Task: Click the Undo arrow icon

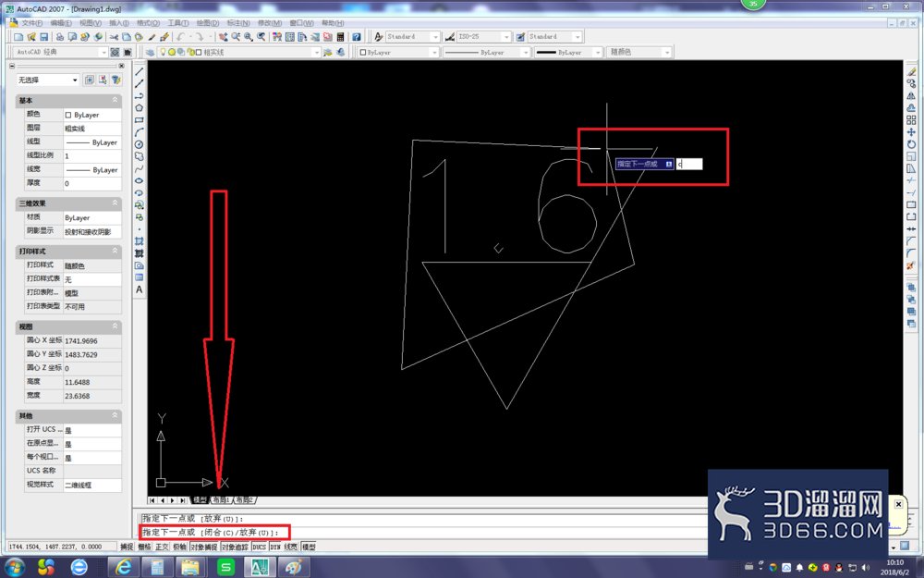Action: click(x=180, y=37)
